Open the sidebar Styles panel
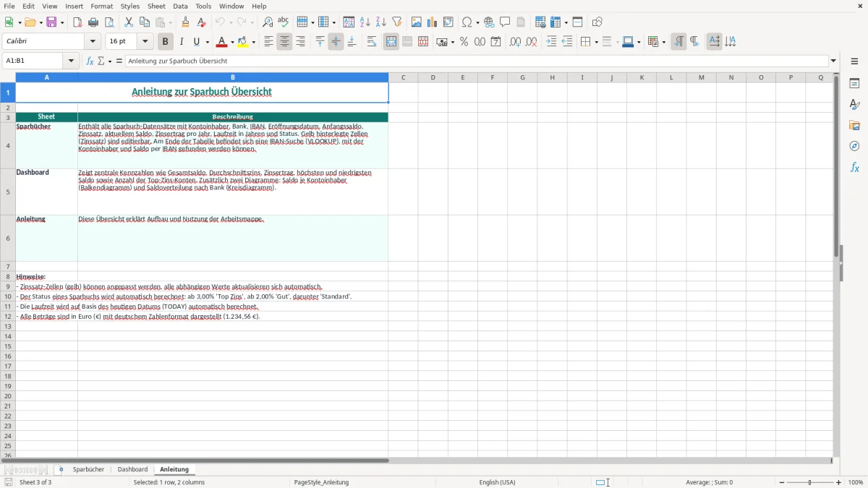Viewport: 868px width, 488px height. [x=854, y=105]
